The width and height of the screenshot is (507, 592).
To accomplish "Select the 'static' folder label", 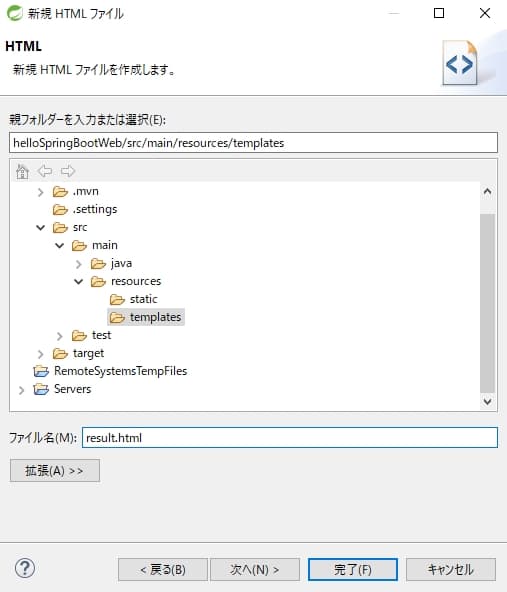I will [143, 299].
